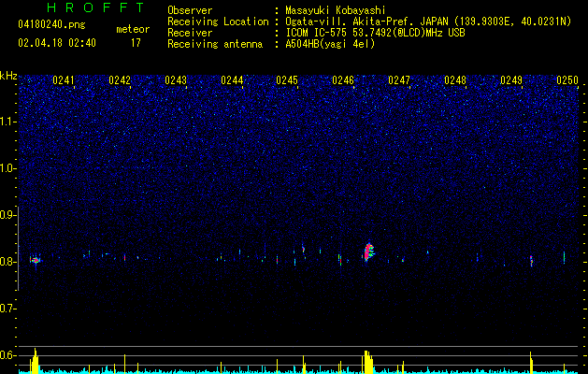
Task: Click the 0247 time marker
Action: [x=399, y=80]
